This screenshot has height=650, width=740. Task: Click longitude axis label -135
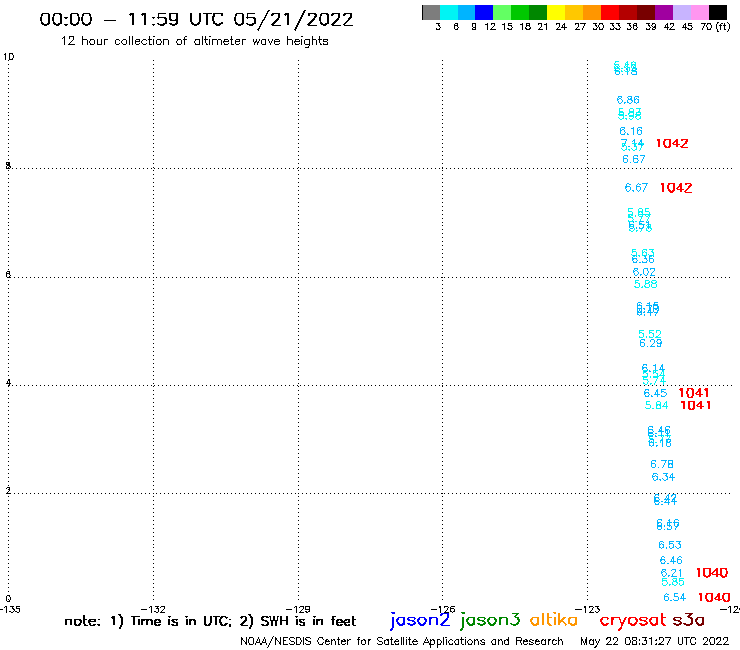pos(10,609)
